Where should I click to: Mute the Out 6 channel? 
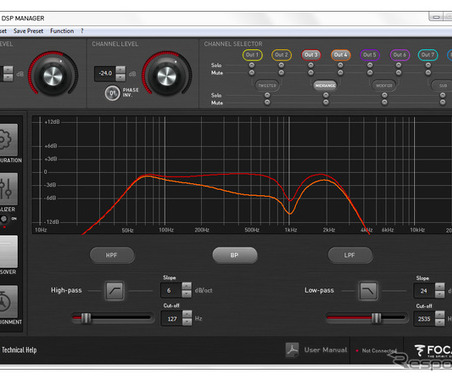pos(399,72)
